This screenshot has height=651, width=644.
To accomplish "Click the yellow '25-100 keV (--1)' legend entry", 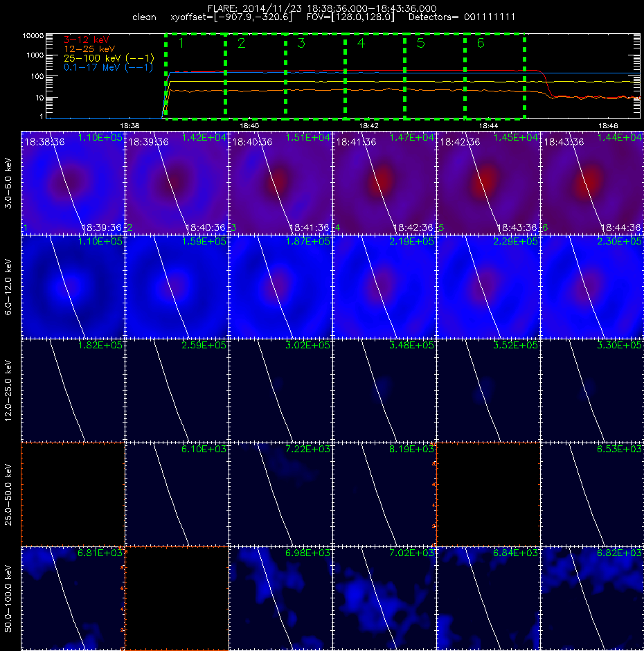I will click(109, 58).
